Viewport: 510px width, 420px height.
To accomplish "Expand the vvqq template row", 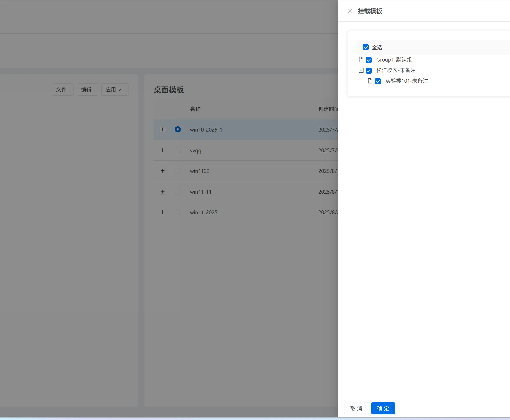I will (x=163, y=150).
